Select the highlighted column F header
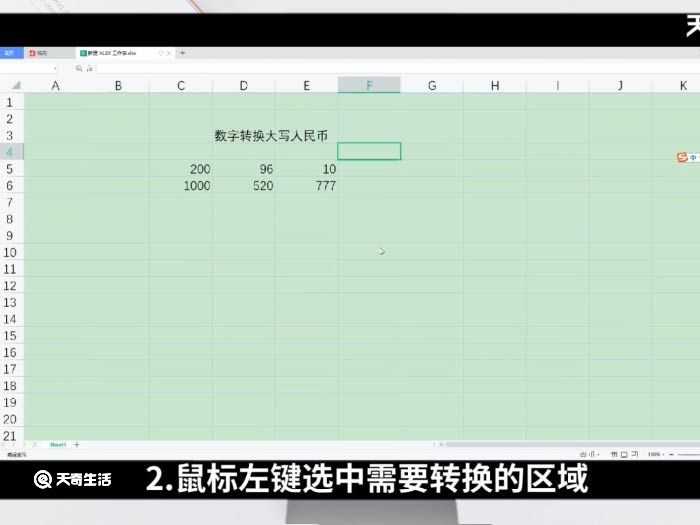Image resolution: width=700 pixels, height=525 pixels. coord(369,85)
